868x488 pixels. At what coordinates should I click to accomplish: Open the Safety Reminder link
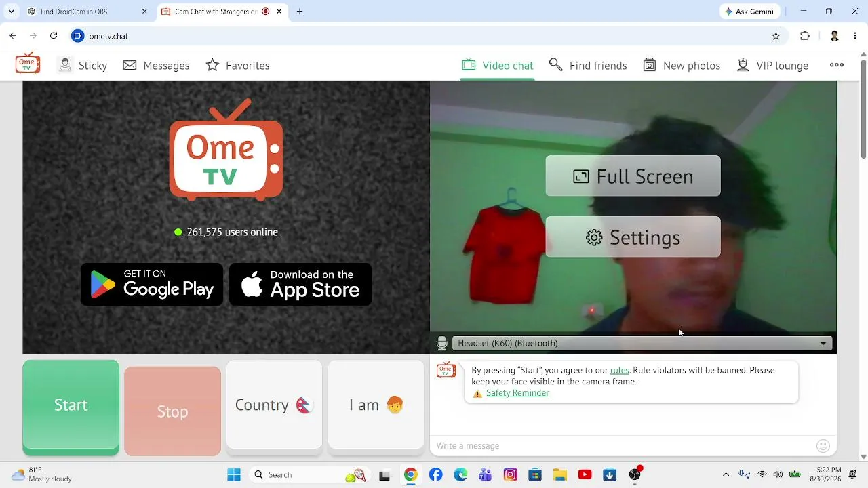point(517,393)
